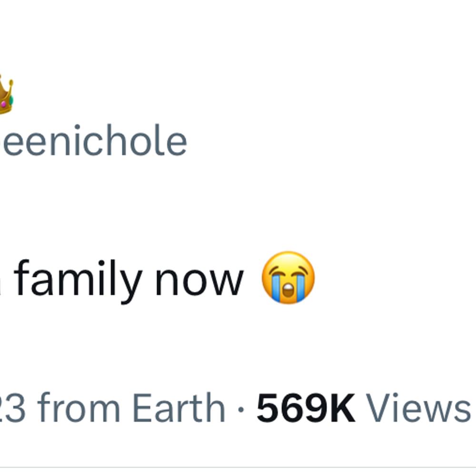Image resolution: width=476 pixels, height=476 pixels.
Task: Click the dot separator before 569K
Action: 242,408
